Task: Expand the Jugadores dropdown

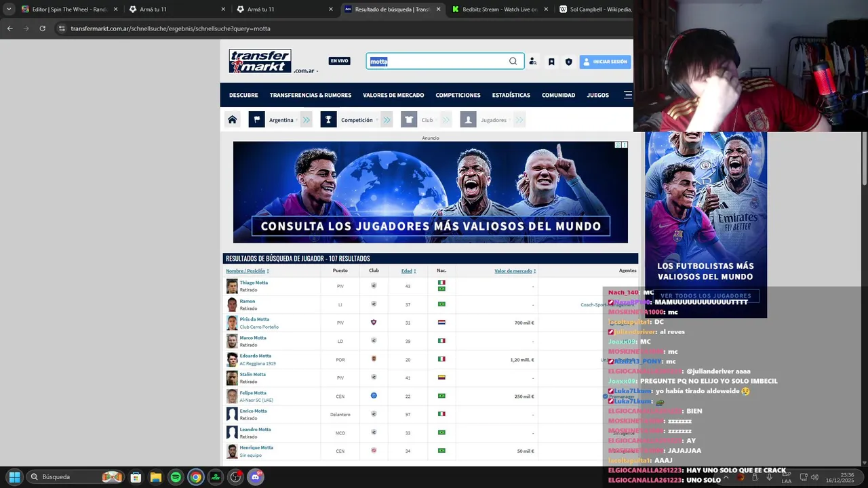Action: 494,120
